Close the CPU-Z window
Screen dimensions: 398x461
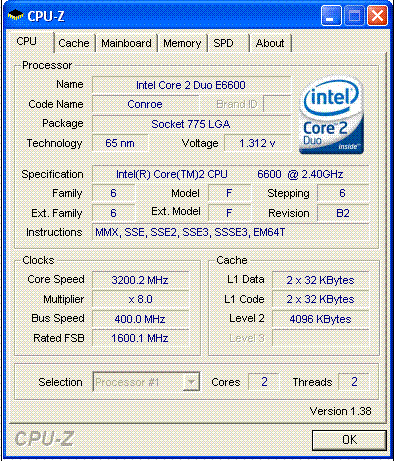378,16
